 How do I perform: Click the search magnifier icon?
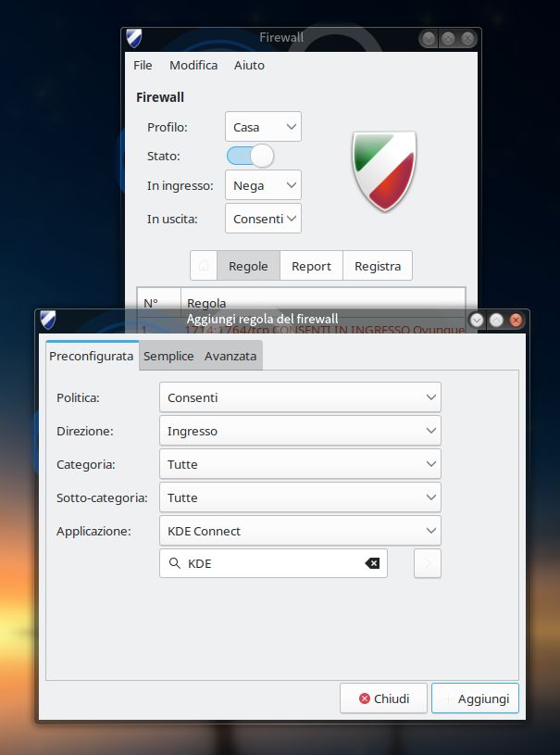point(174,563)
